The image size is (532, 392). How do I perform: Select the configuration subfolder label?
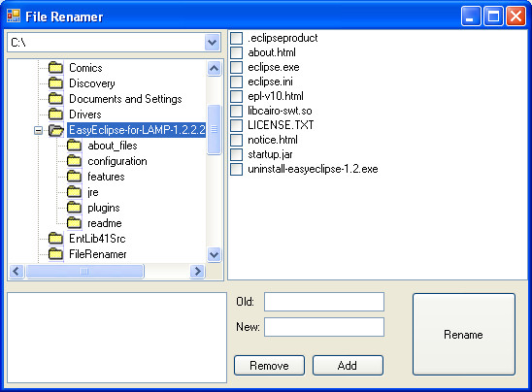117,161
